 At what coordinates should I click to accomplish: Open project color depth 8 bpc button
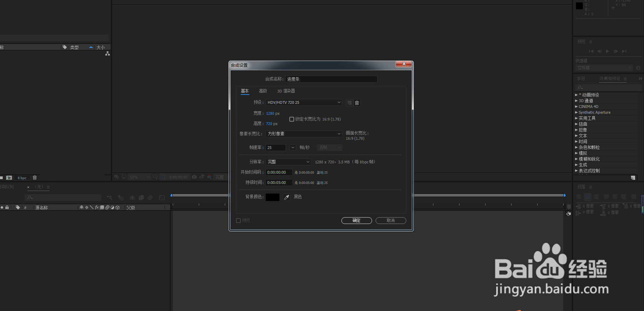(x=22, y=178)
